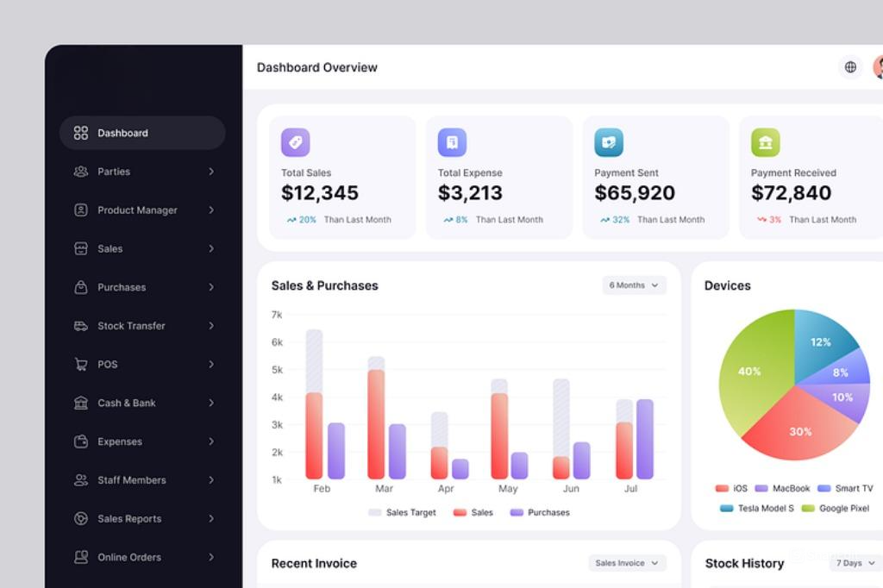Open the Online Orders section
Viewport: 883px width, 588px height.
pyautogui.click(x=129, y=557)
